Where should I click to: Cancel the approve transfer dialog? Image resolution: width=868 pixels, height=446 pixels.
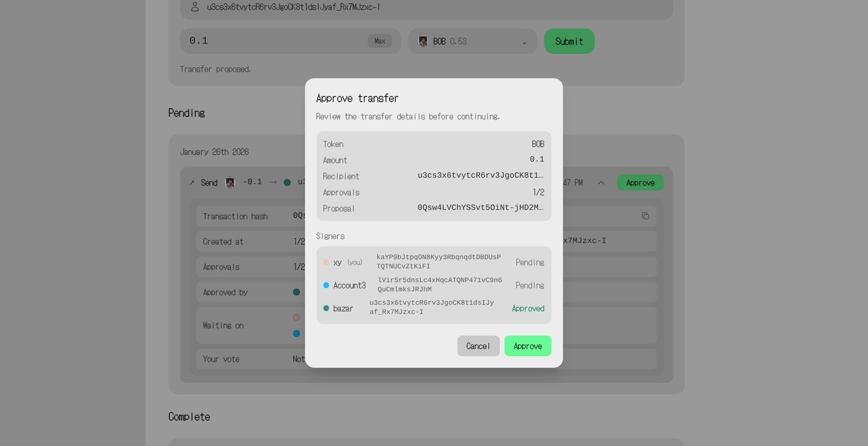pos(478,346)
